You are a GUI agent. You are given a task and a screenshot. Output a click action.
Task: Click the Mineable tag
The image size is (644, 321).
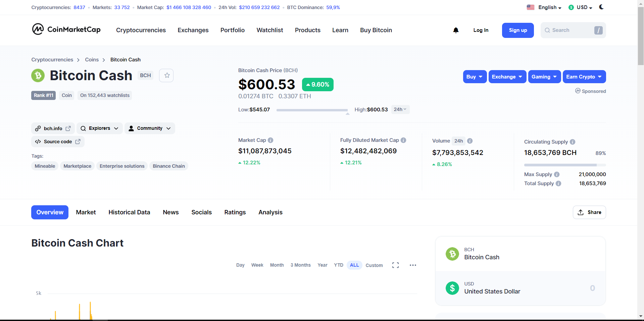pyautogui.click(x=45, y=166)
